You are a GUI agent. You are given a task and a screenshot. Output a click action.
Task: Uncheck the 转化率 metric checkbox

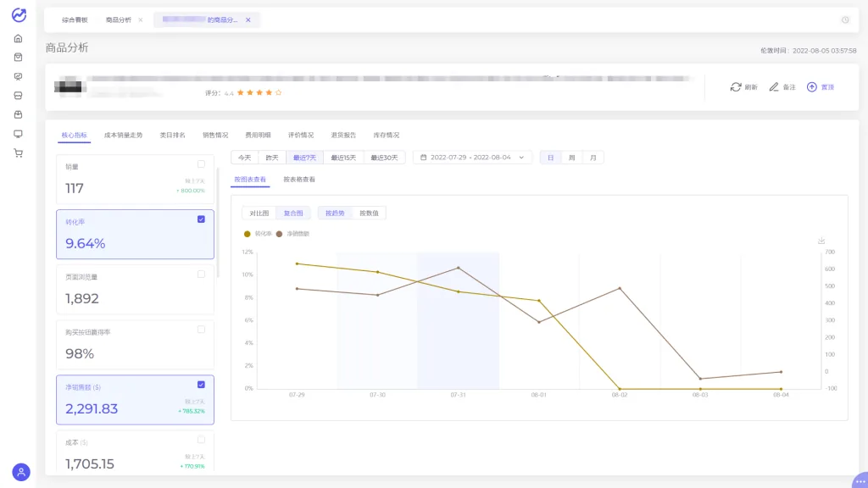(201, 219)
